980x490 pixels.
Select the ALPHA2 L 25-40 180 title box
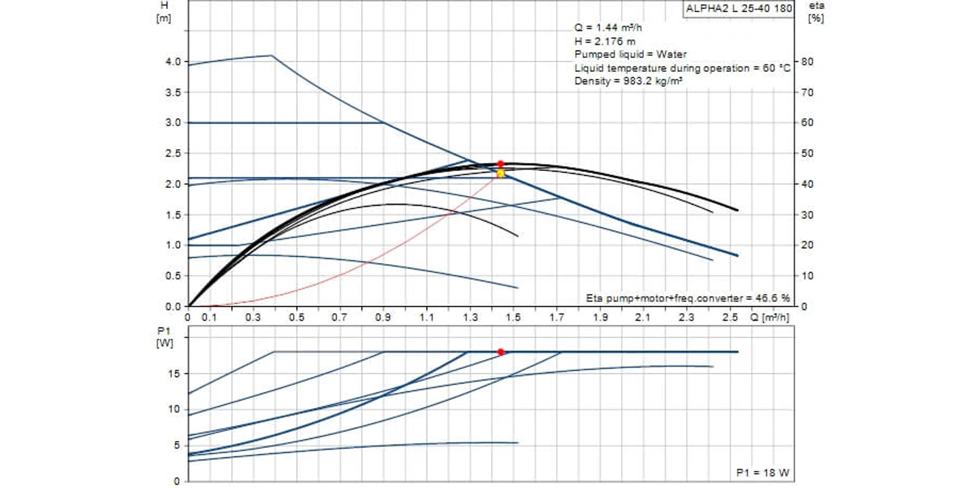[738, 9]
